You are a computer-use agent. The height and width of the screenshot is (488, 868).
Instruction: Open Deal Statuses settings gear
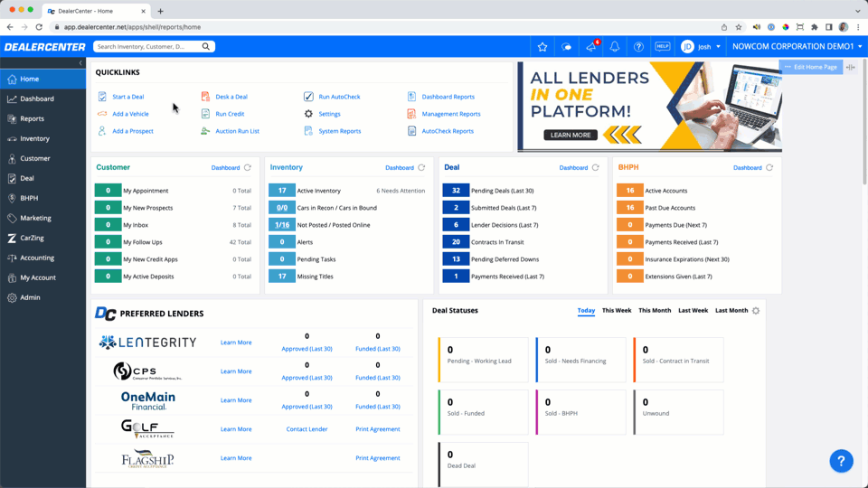(x=756, y=310)
